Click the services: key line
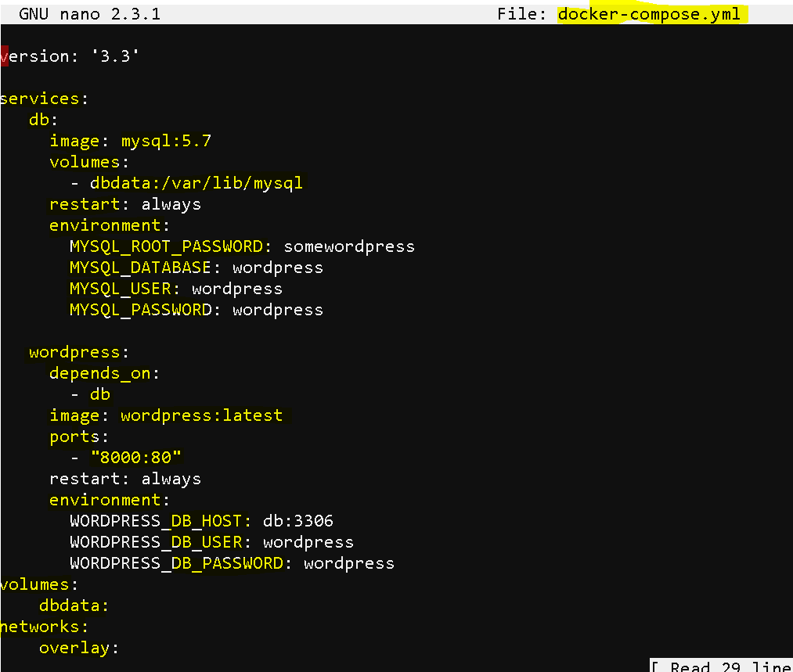 pos(44,99)
